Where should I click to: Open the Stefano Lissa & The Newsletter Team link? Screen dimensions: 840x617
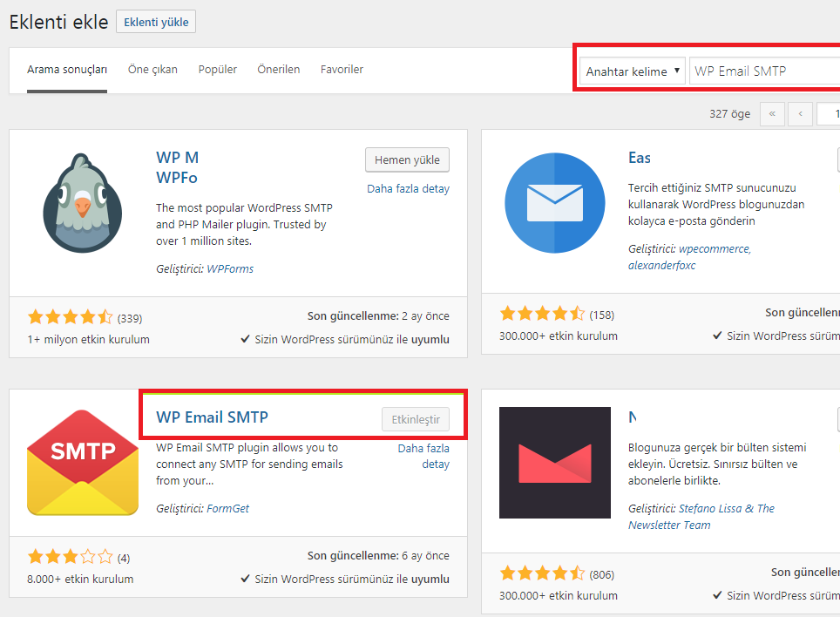(x=701, y=517)
